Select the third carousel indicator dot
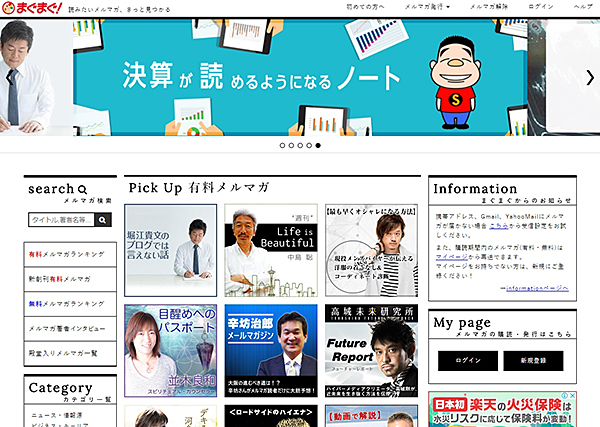 pyautogui.click(x=300, y=145)
